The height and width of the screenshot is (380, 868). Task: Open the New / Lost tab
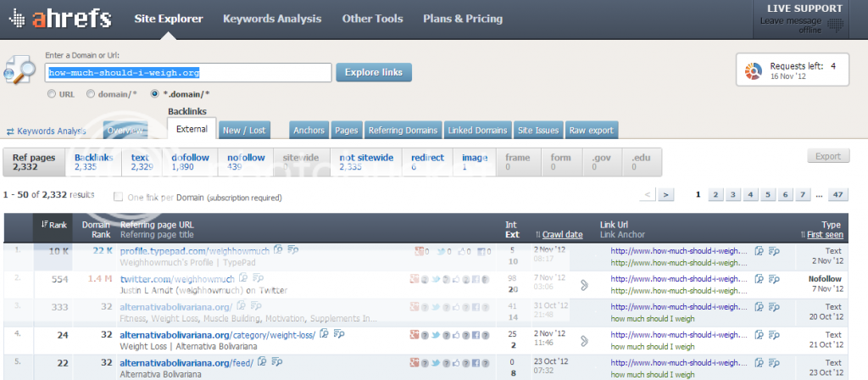[x=244, y=131]
